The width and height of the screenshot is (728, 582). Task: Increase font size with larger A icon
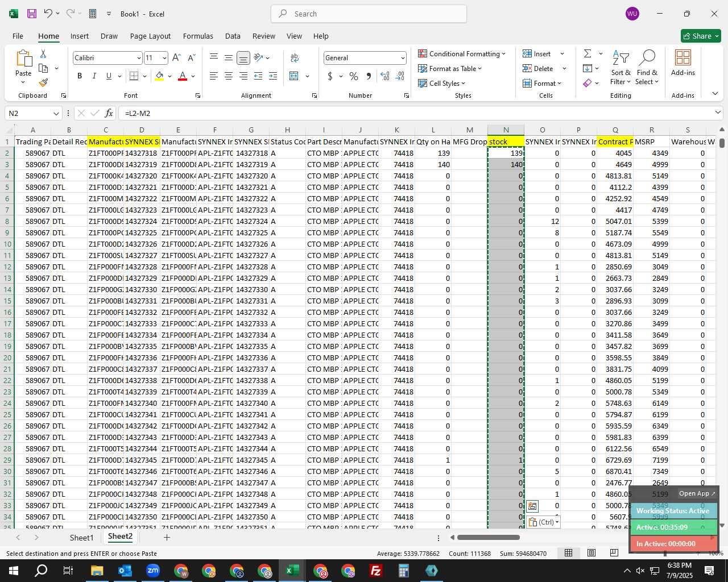[x=176, y=58]
